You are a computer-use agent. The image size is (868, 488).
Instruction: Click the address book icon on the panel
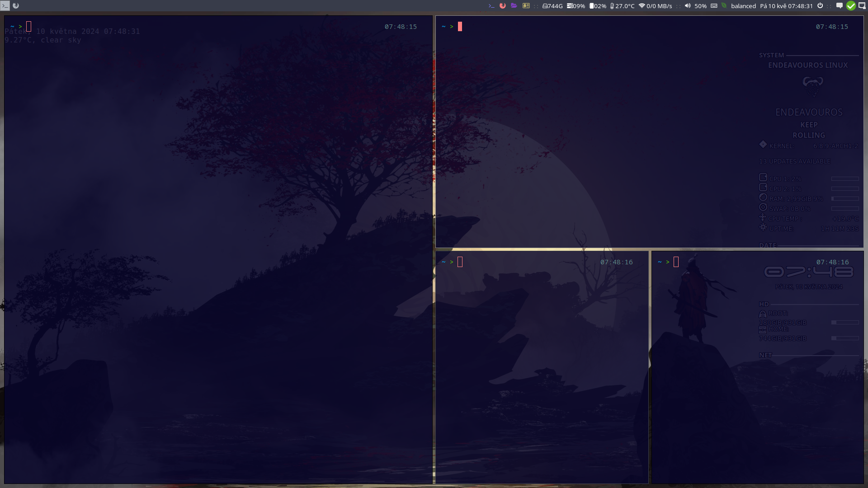tap(526, 5)
